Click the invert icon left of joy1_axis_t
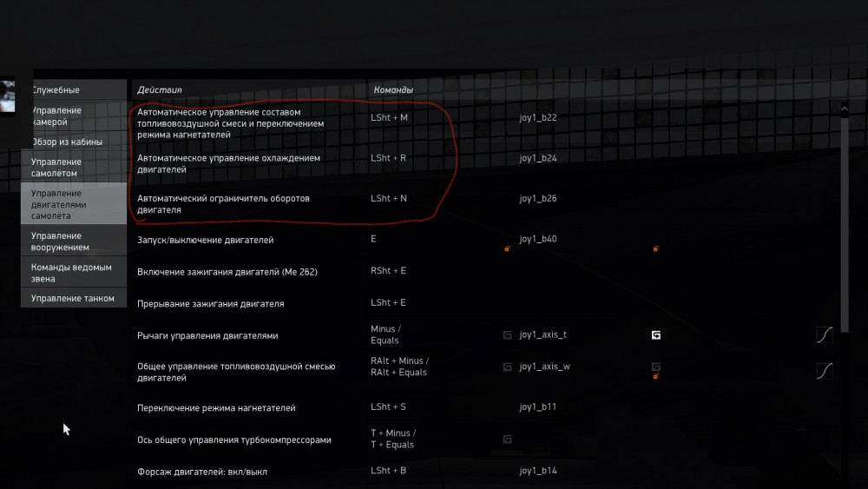The width and height of the screenshot is (868, 489). tap(507, 334)
